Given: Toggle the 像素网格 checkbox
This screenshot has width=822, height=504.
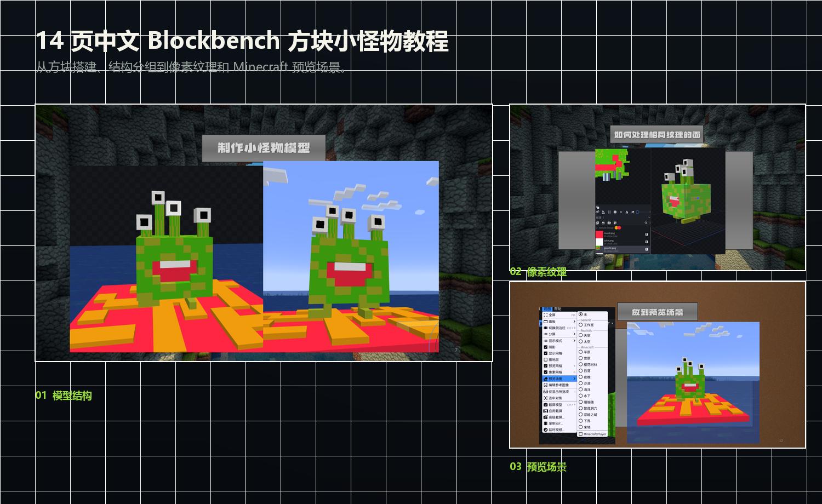Looking at the screenshot, I should point(546,373).
